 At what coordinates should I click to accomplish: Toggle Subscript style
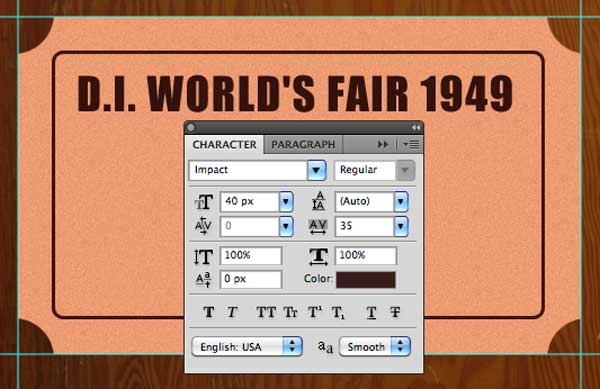tap(338, 313)
